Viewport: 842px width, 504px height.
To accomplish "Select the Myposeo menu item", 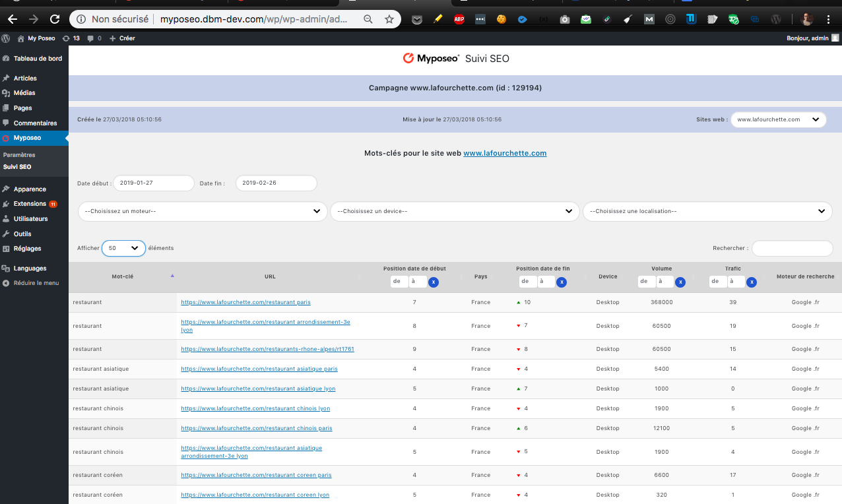I will click(x=34, y=138).
